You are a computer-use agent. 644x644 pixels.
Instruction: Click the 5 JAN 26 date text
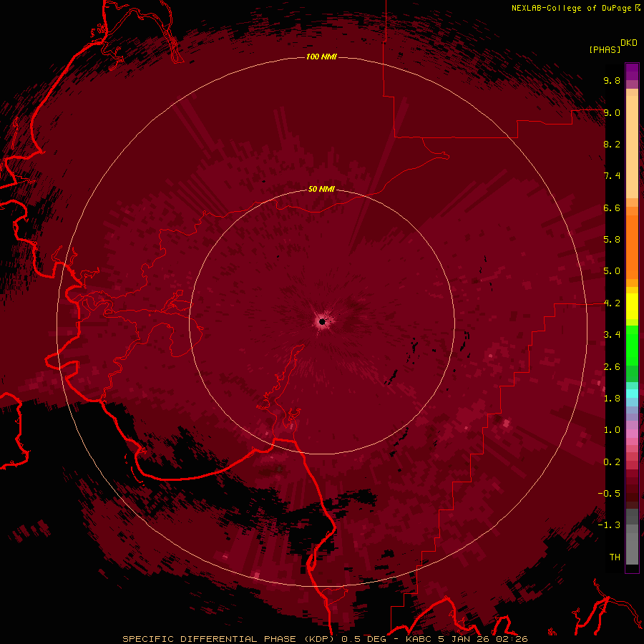pyautogui.click(x=462, y=639)
